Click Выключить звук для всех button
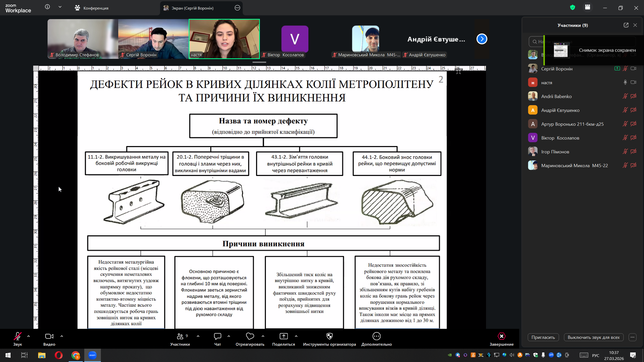Viewport: 644px width, 362px height. tap(593, 337)
